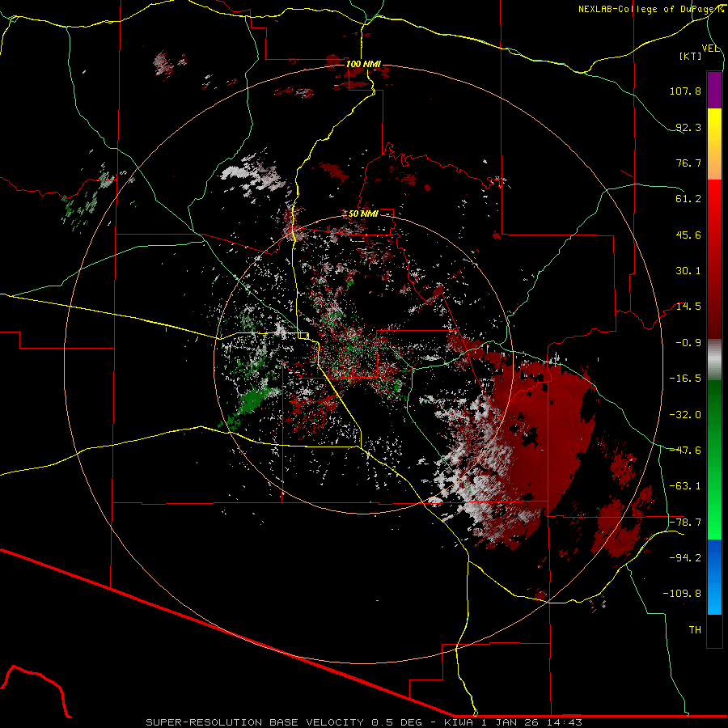Click the black TH segment of the color bar

(714, 631)
